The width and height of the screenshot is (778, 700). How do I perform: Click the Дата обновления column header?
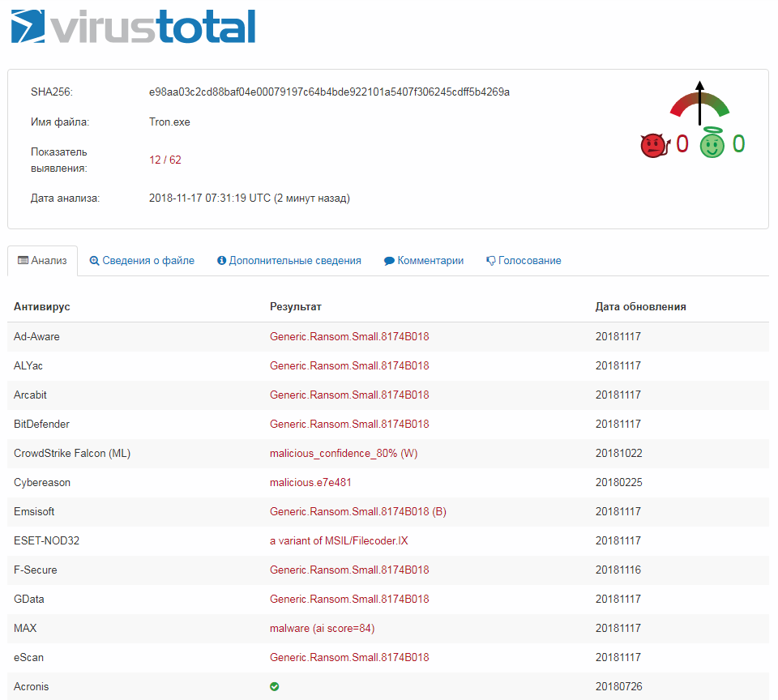click(641, 306)
